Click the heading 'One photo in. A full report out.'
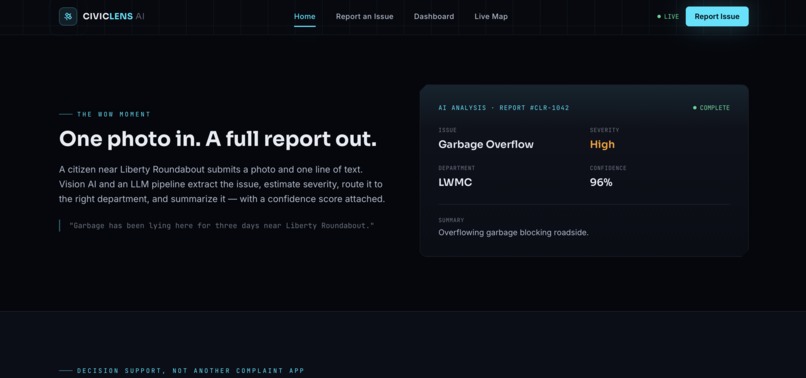This screenshot has width=806, height=378. click(218, 139)
